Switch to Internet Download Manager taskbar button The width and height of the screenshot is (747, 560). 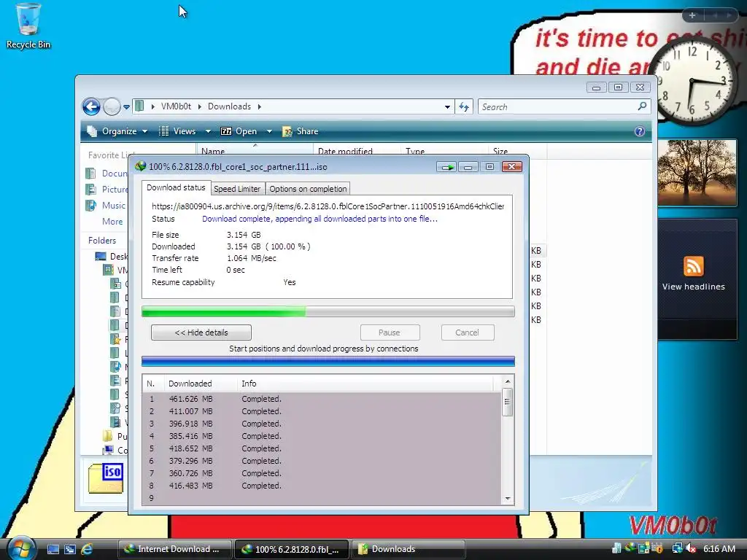[174, 549]
